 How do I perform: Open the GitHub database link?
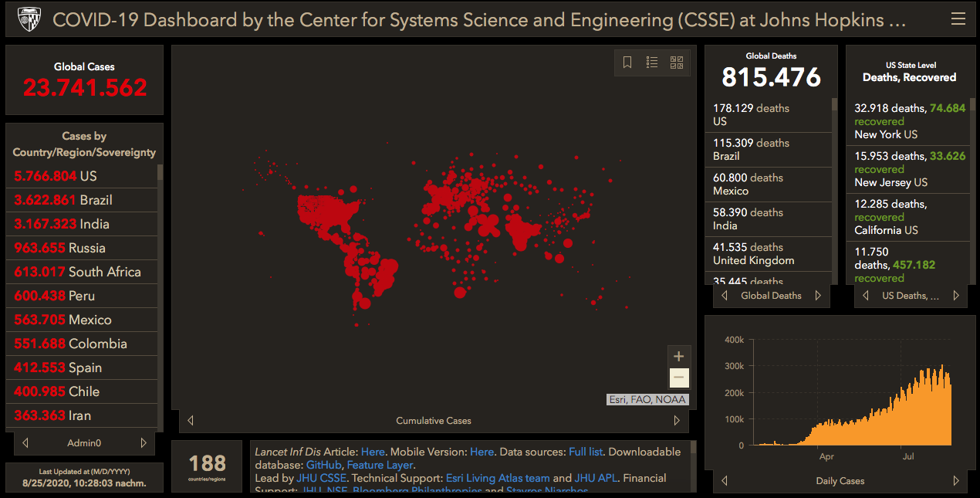tap(323, 465)
